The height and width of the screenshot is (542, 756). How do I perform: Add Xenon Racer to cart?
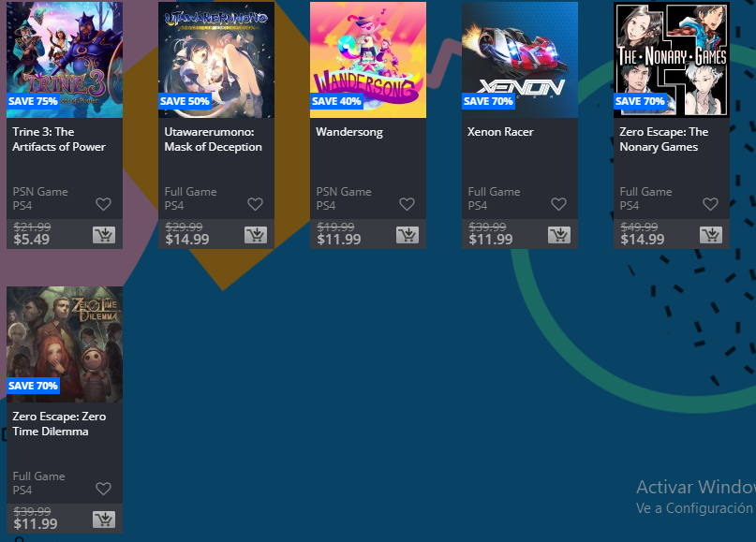pos(559,235)
